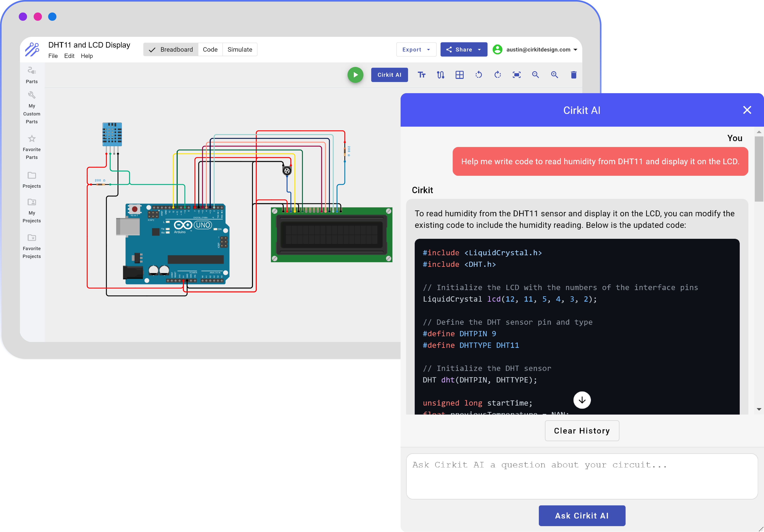Select the DHT11 sensor on canvas

(x=112, y=134)
